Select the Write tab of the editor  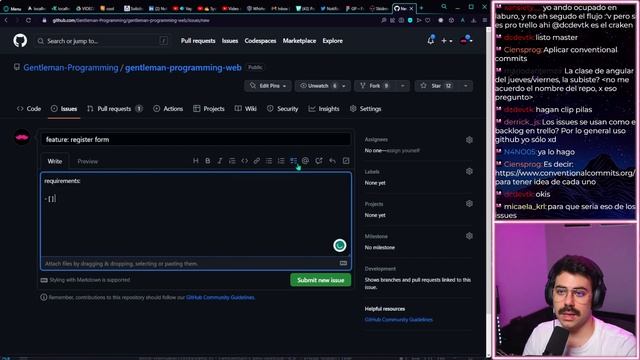pos(55,161)
